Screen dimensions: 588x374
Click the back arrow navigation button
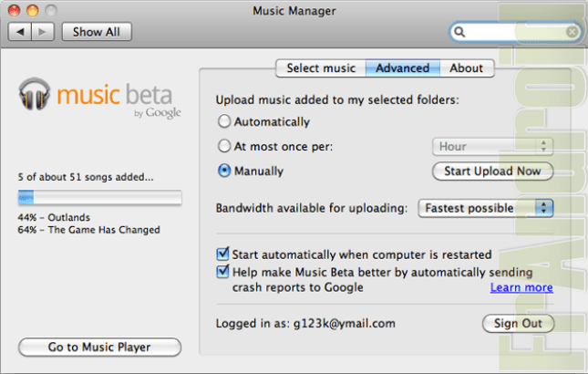point(20,32)
